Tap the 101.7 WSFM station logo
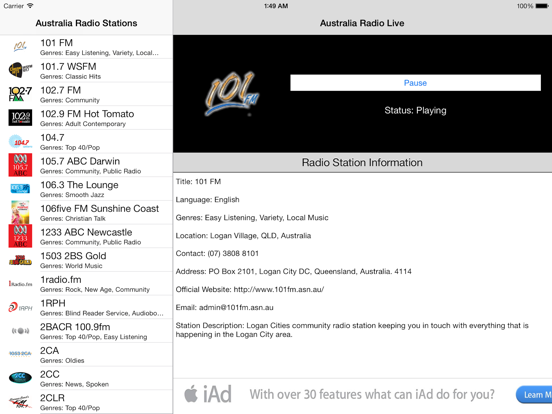 [20, 70]
